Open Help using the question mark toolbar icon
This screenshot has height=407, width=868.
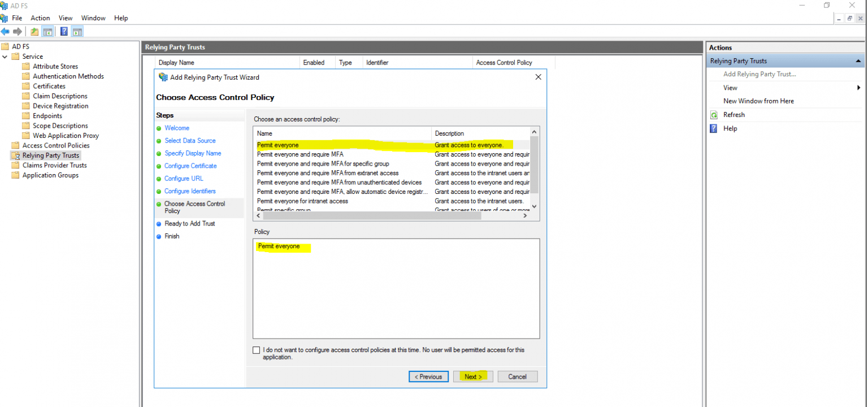click(64, 31)
